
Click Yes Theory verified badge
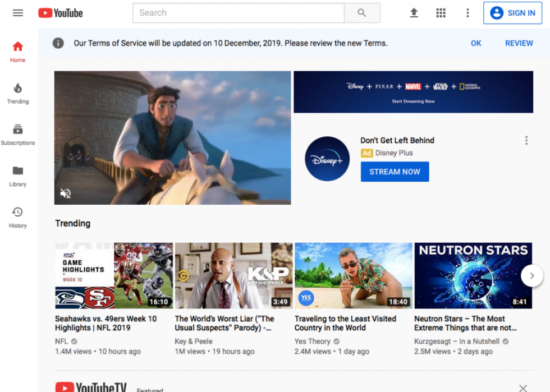click(x=336, y=341)
